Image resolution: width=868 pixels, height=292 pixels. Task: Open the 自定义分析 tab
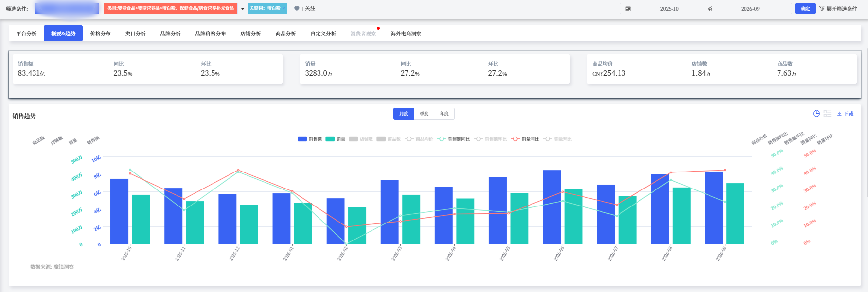coord(323,34)
